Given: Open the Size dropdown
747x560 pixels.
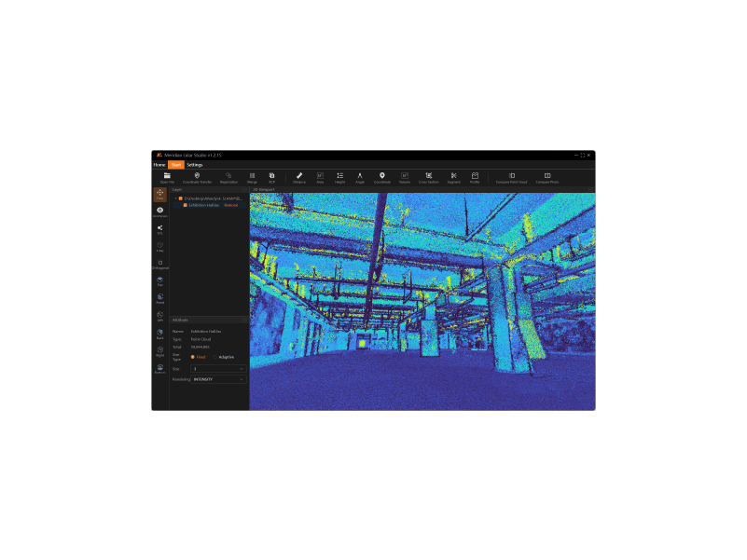Looking at the screenshot, I should click(218, 369).
